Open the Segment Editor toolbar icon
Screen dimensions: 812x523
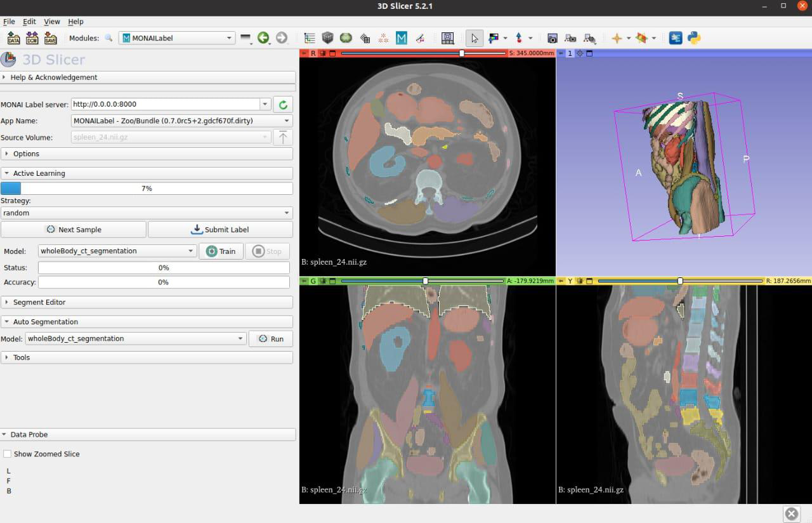coord(420,38)
